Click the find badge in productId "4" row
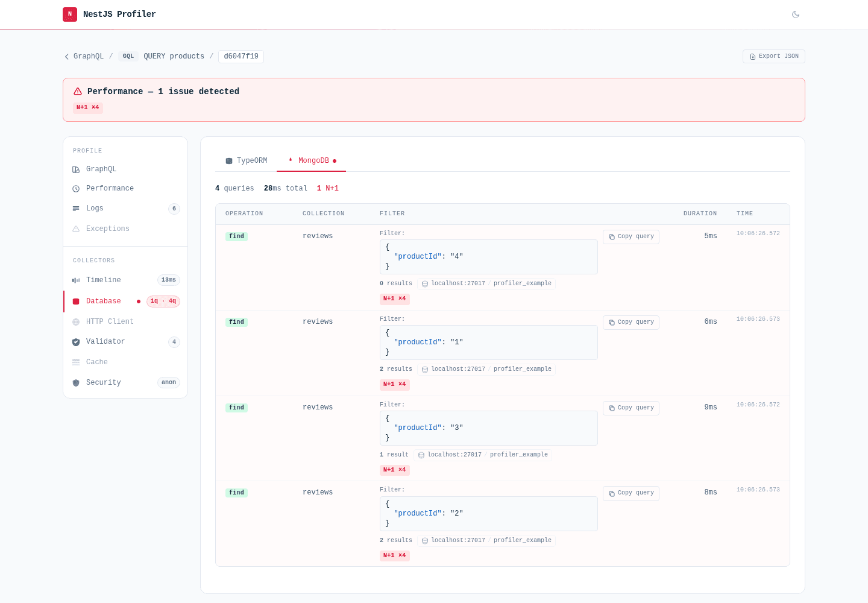 coord(237,236)
